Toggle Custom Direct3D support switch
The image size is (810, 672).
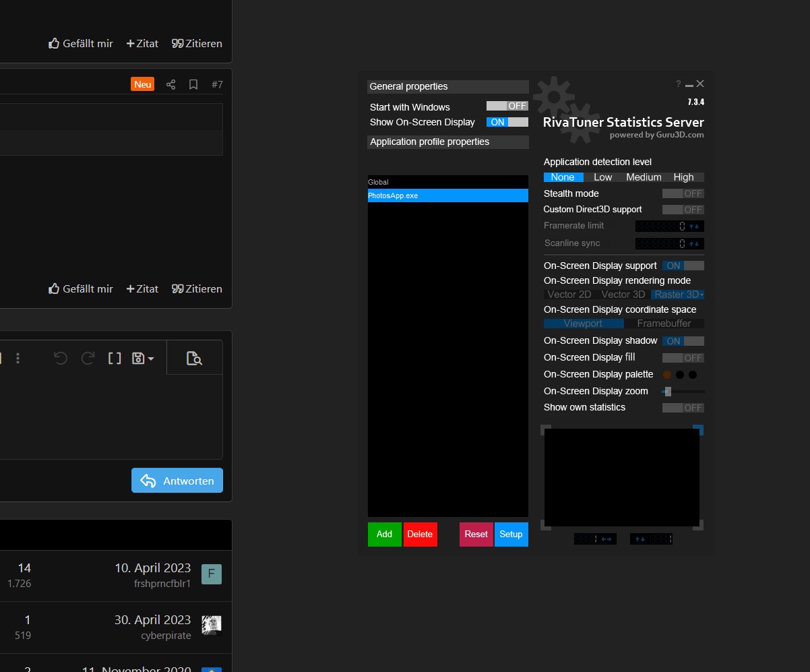(683, 210)
